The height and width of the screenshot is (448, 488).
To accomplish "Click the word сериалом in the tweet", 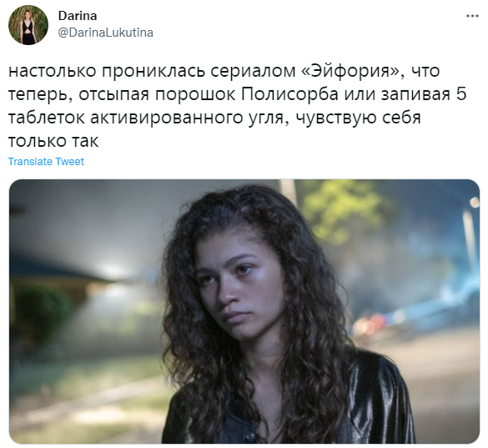I will click(x=253, y=72).
